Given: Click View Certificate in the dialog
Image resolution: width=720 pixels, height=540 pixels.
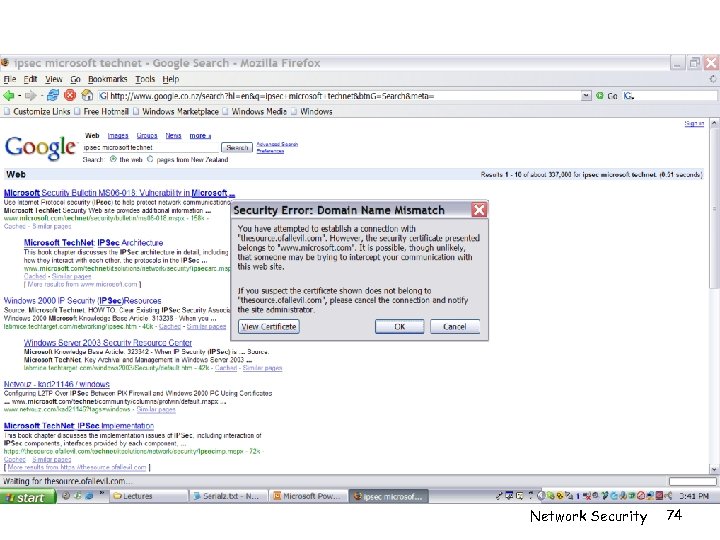Looking at the screenshot, I should point(269,326).
